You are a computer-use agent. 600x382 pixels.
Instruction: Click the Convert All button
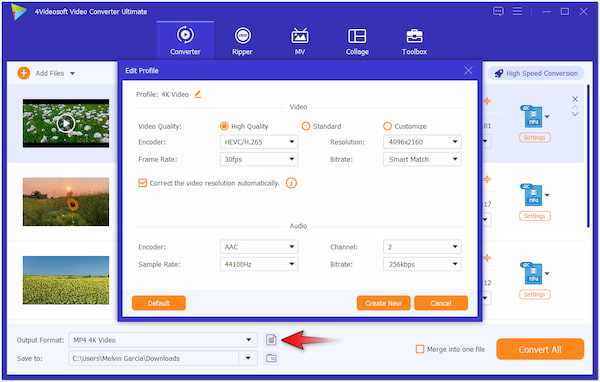(540, 349)
